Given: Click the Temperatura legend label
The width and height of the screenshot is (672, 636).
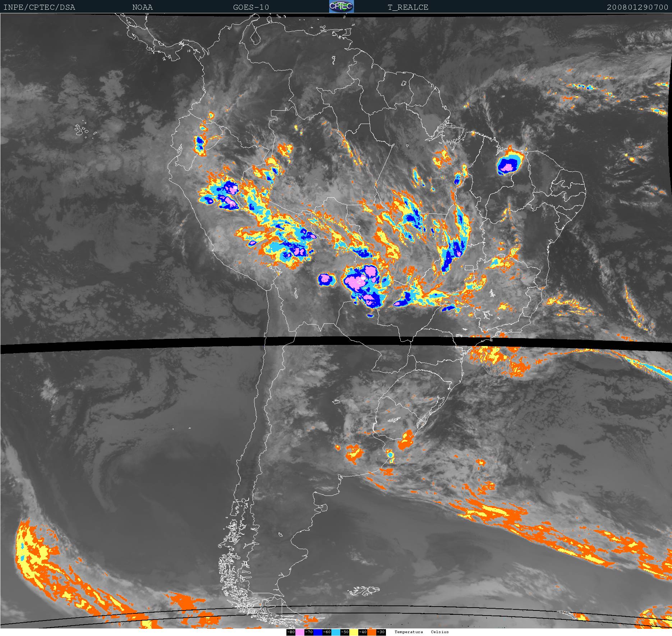Looking at the screenshot, I should [409, 632].
